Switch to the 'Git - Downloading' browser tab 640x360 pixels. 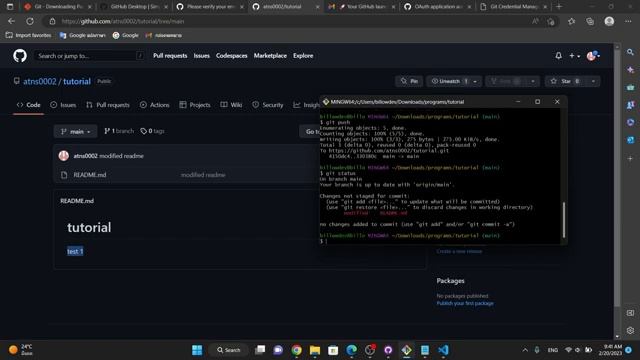57,7
